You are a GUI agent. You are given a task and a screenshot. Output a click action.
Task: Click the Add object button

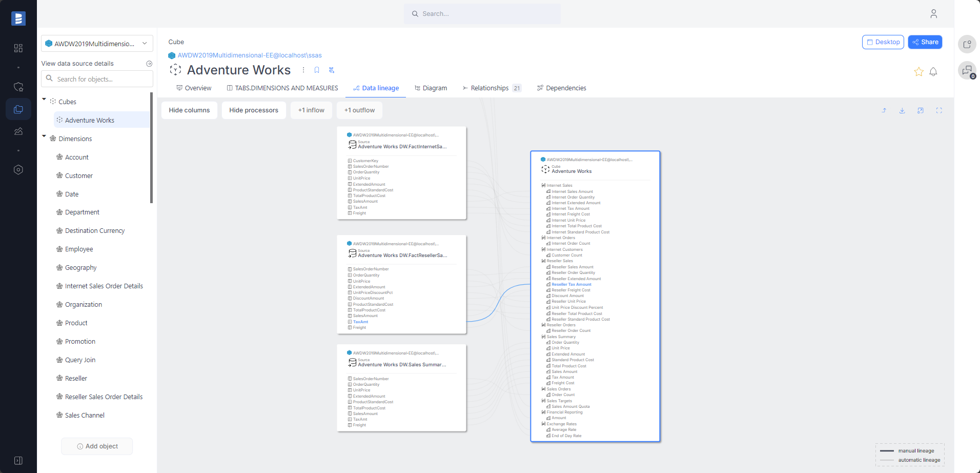97,446
